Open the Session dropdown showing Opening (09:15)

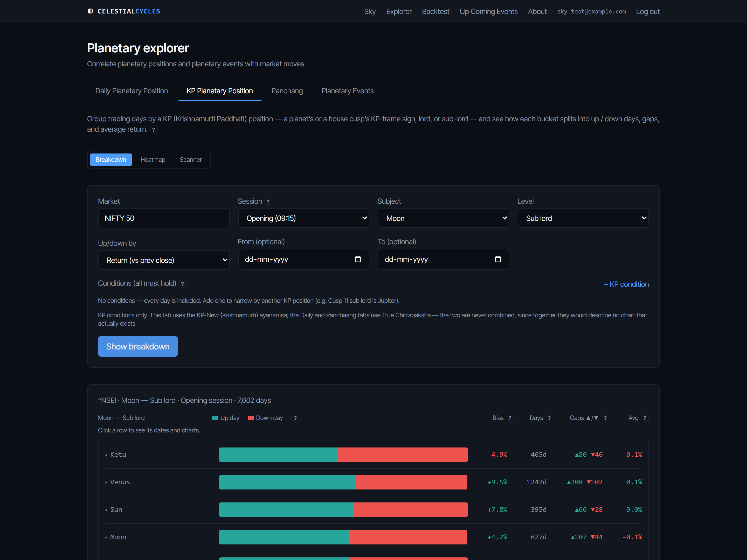point(303,218)
